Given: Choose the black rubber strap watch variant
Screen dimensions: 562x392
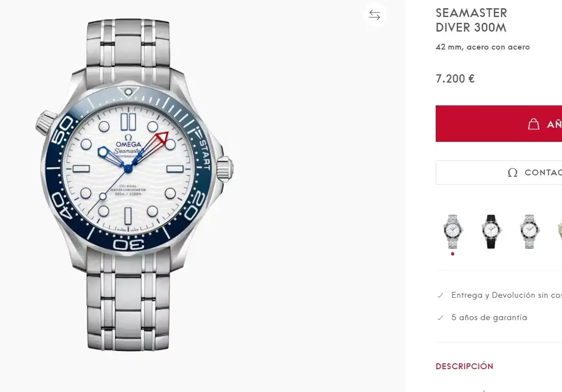Looking at the screenshot, I should pyautogui.click(x=491, y=231).
